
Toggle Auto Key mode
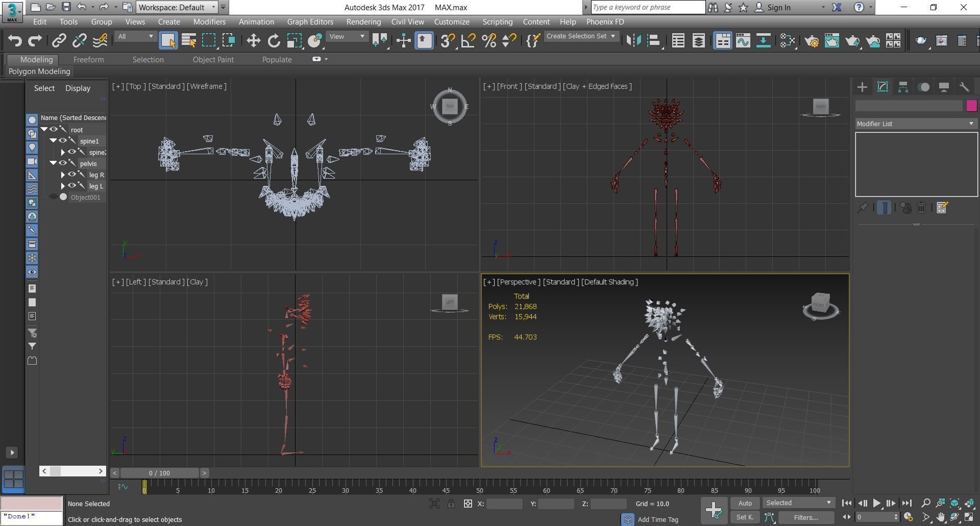click(745, 503)
